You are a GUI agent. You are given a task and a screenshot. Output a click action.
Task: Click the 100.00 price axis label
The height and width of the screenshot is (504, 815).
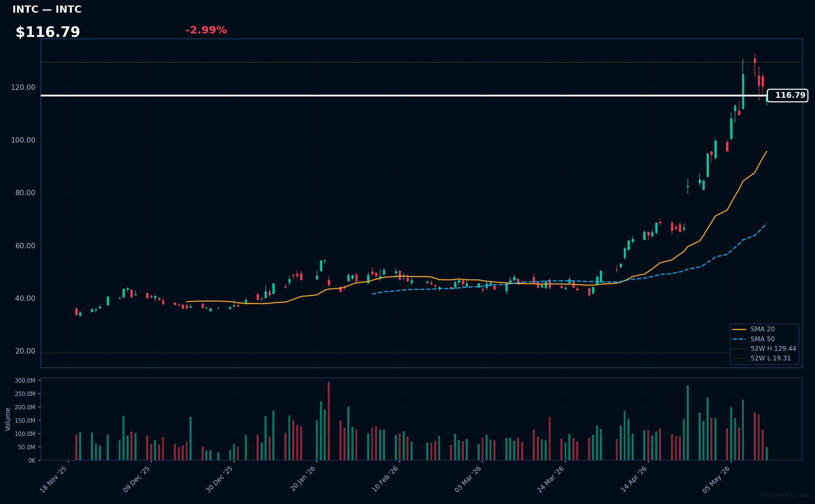(23, 140)
